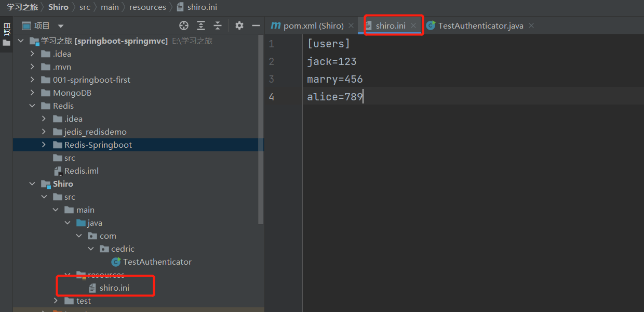Expand the Redis-Springboot folder arrow
This screenshot has width=644, height=312.
[x=44, y=145]
